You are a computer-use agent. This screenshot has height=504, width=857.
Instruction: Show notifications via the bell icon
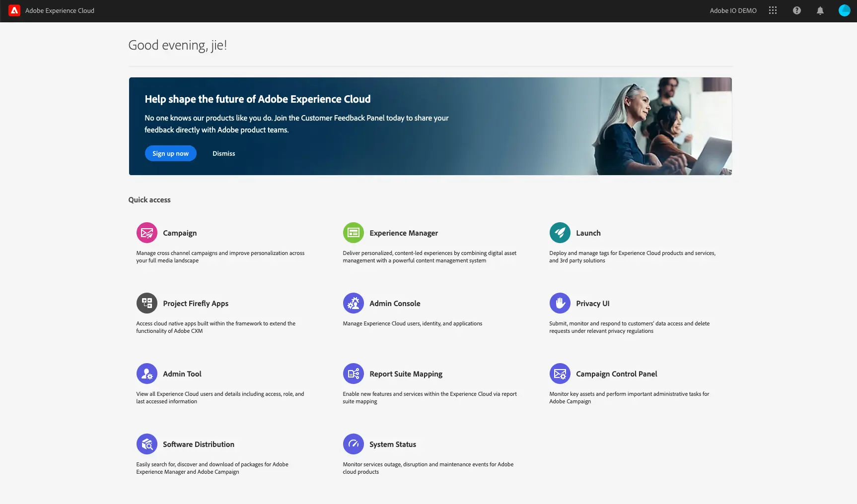(x=820, y=10)
